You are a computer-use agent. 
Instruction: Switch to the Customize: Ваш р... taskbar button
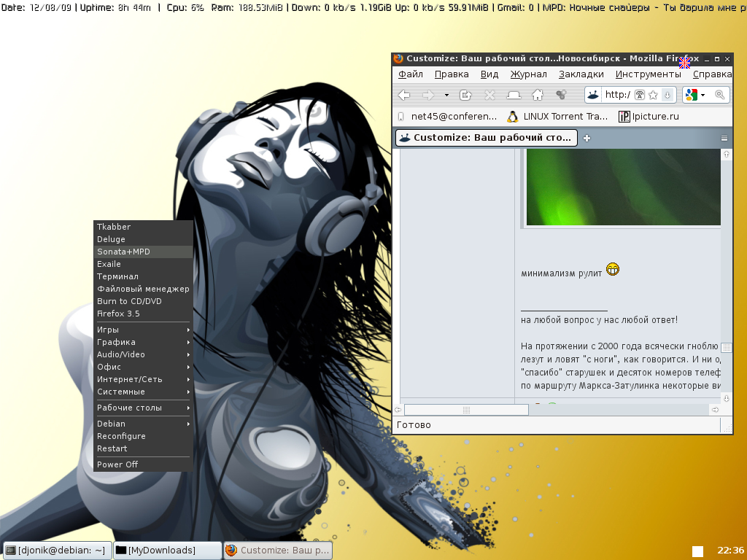[278, 551]
